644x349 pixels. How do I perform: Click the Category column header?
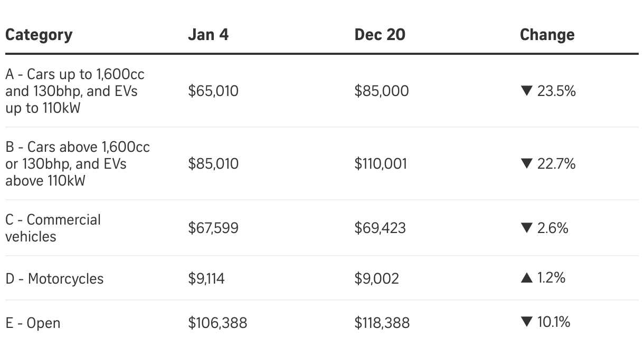coord(39,35)
